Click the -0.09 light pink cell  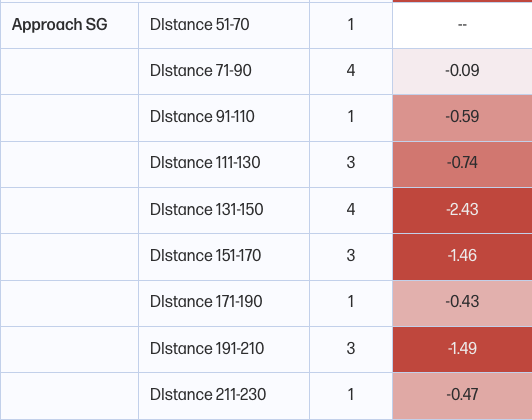click(x=462, y=72)
